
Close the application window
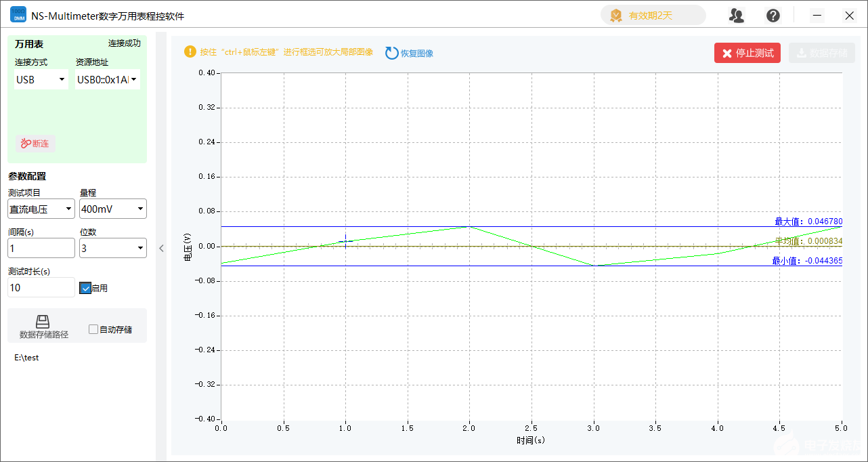click(x=849, y=16)
